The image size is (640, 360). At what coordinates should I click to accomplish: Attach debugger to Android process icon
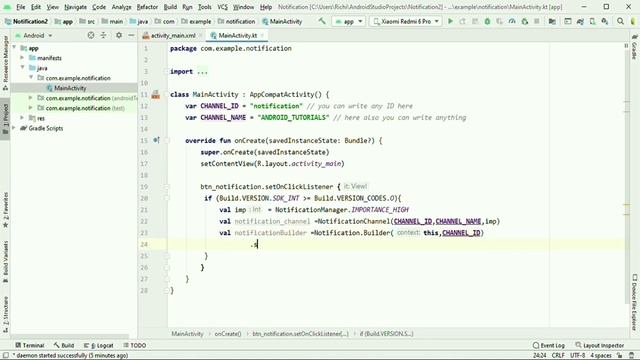click(x=524, y=21)
